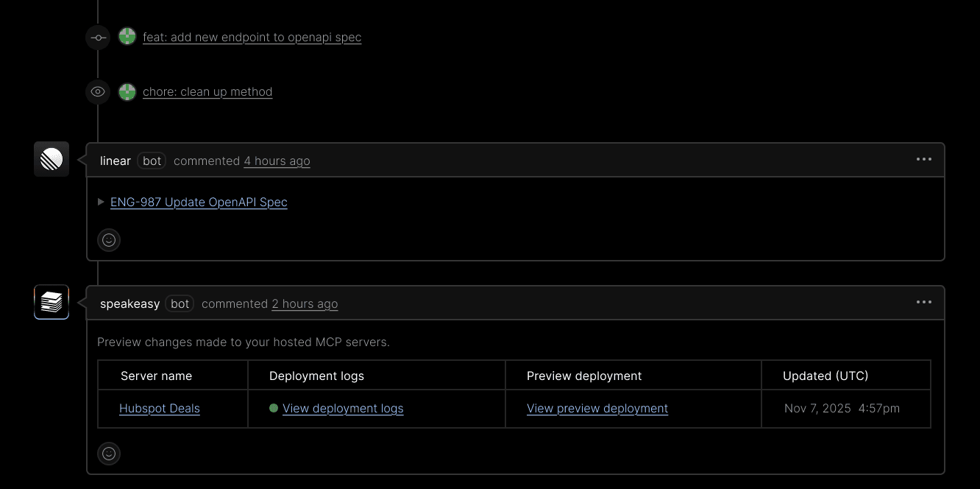The image size is (980, 489).
Task: Open the View deployment logs link
Action: pos(343,408)
